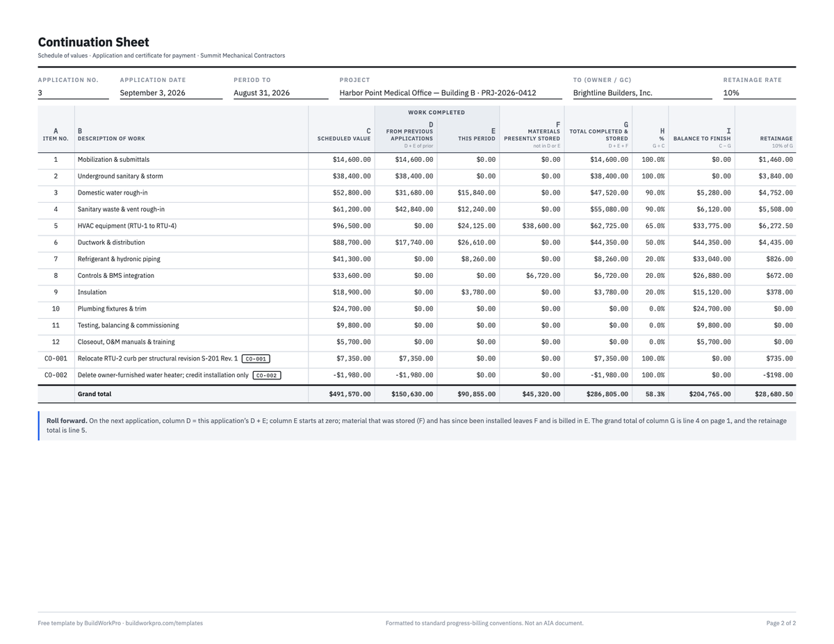
Task: Click grand total completed & stored $286,805.00
Action: [607, 394]
